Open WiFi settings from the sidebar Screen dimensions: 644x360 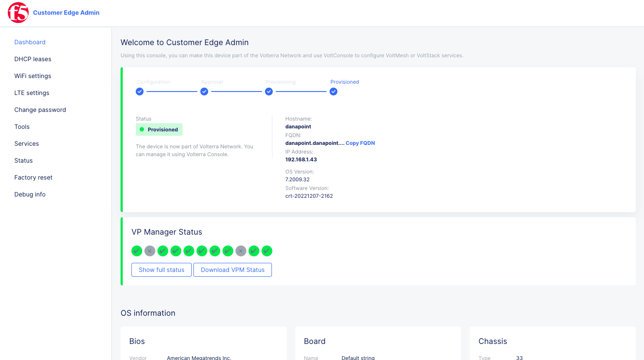[33, 76]
